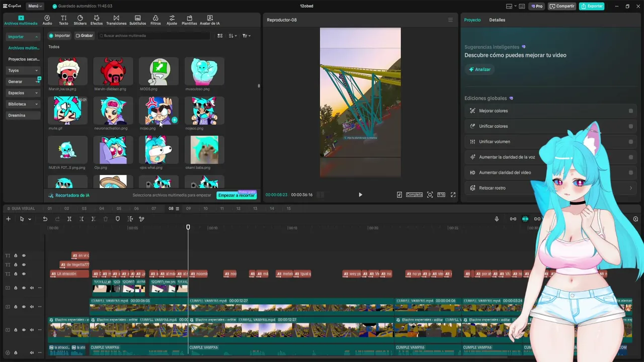Open the selection tool mode dropdown arrow
644x362 pixels.
pyautogui.click(x=30, y=219)
